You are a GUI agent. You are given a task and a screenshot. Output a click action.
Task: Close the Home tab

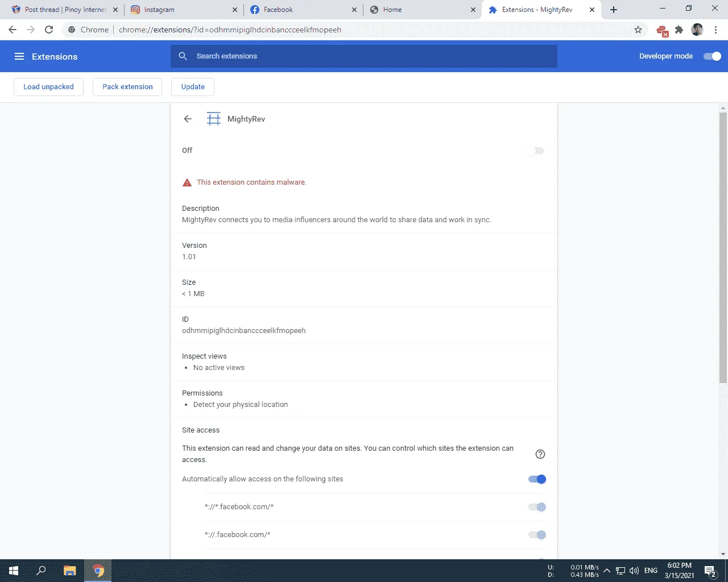(x=473, y=10)
